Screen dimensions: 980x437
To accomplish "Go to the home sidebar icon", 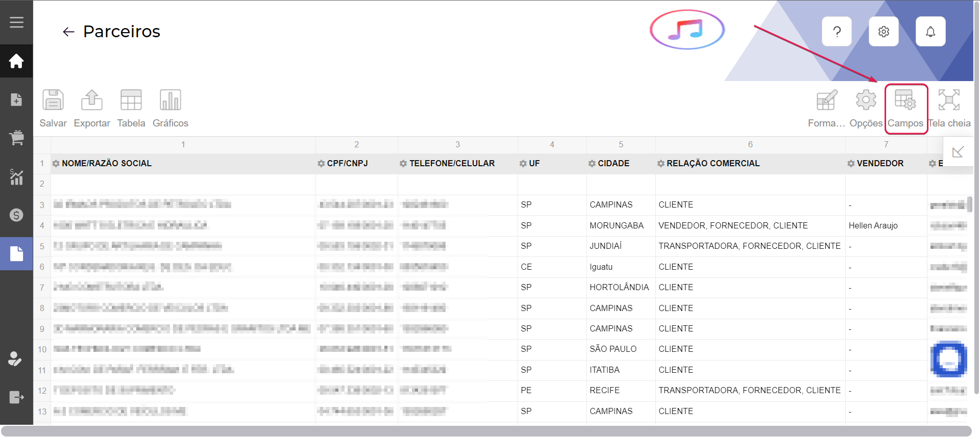I will point(16,61).
